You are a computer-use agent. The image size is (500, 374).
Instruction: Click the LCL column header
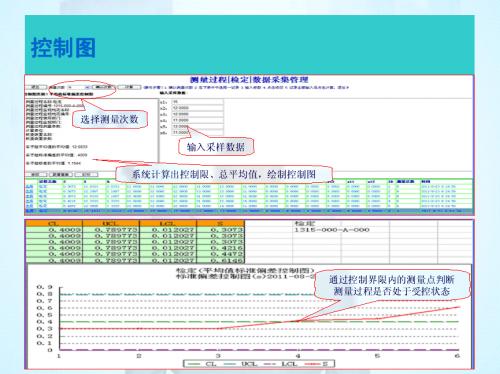tap(168, 223)
